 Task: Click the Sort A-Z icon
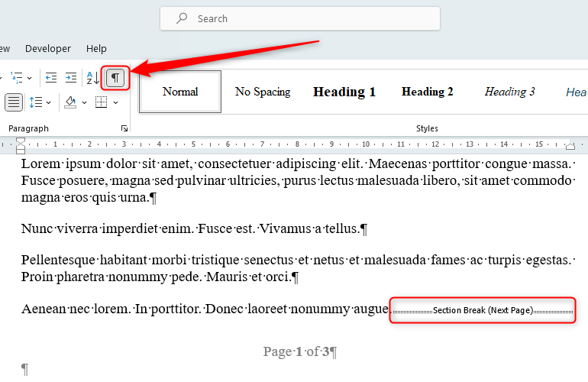92,78
